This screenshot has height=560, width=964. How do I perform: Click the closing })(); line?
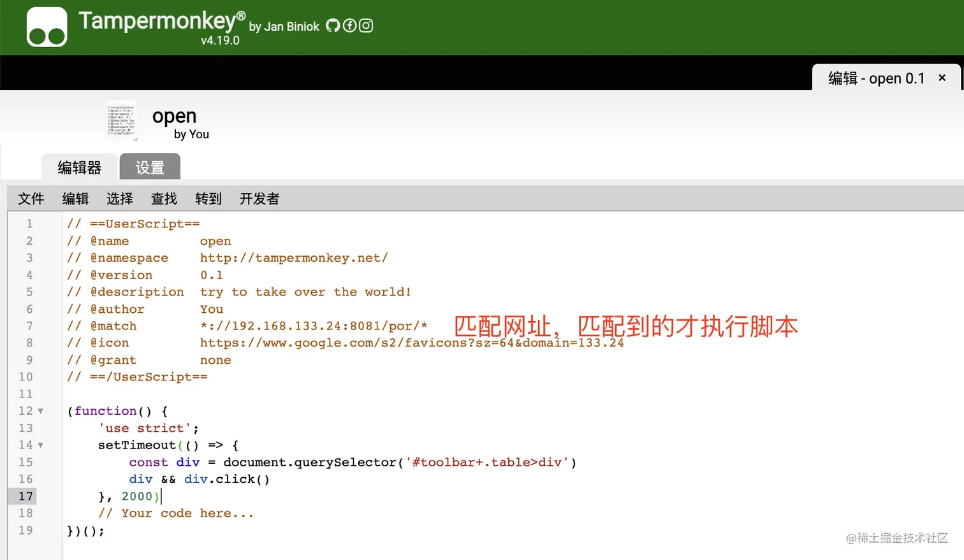tap(85, 530)
